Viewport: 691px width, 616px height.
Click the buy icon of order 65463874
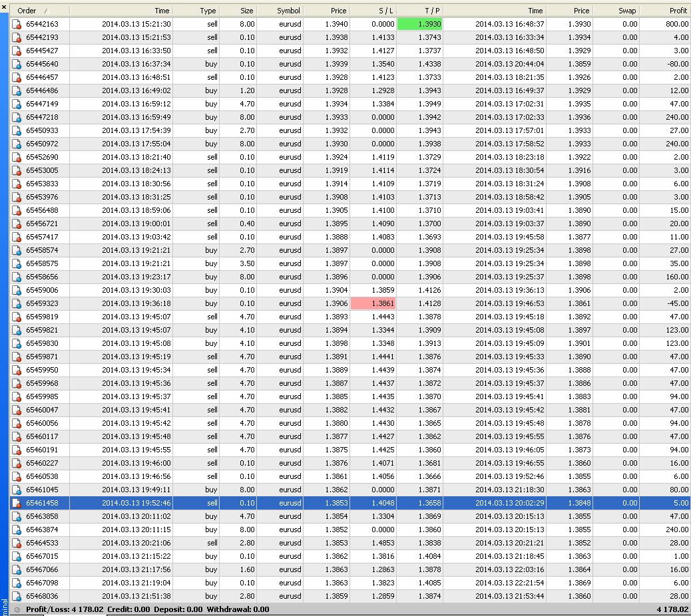tap(16, 530)
